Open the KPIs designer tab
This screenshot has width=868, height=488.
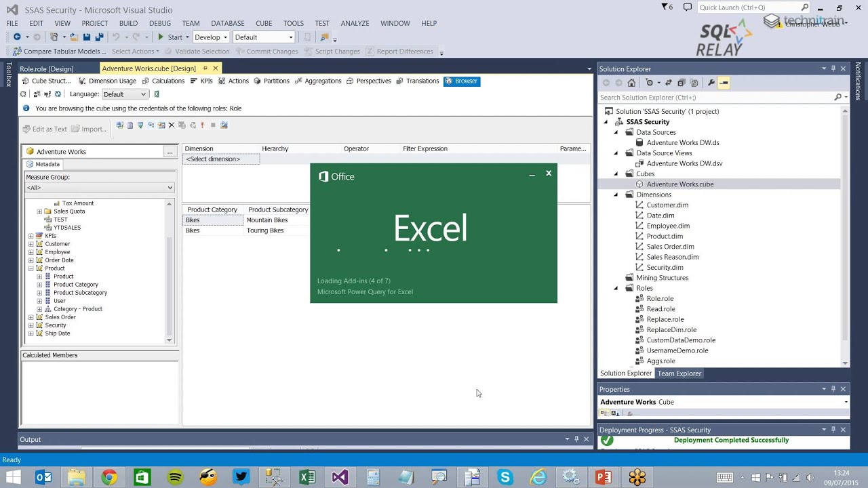click(x=201, y=81)
